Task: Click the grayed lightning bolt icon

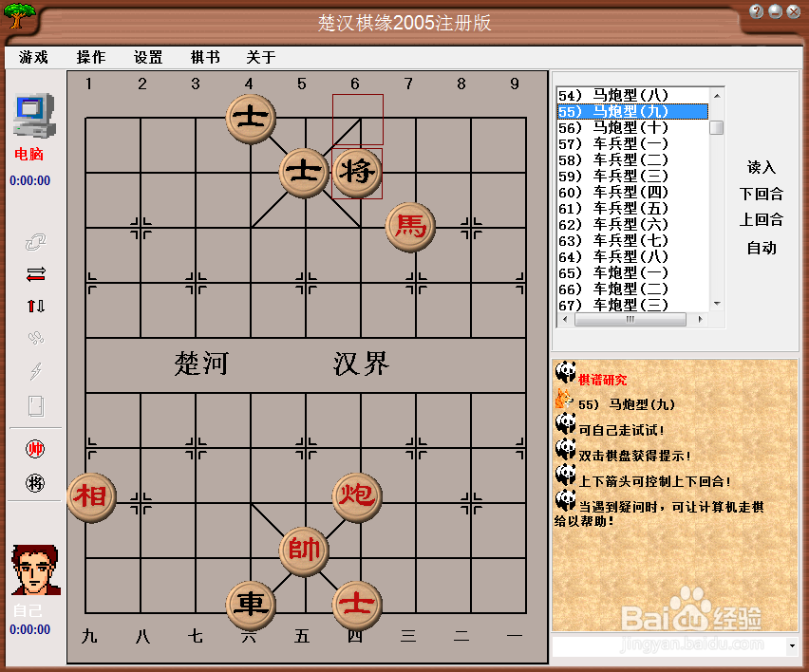Action: [x=35, y=370]
